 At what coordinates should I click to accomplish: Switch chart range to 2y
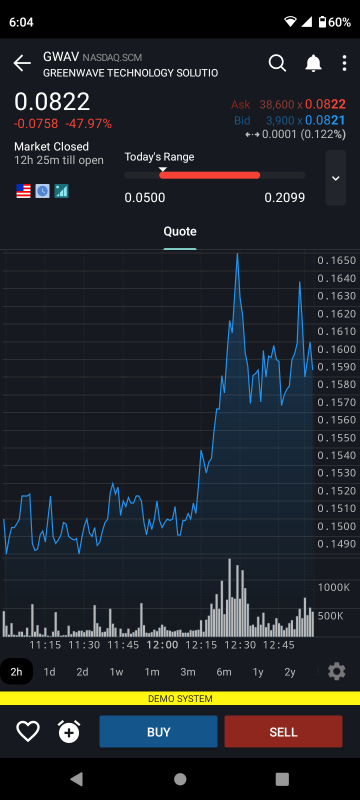(290, 671)
